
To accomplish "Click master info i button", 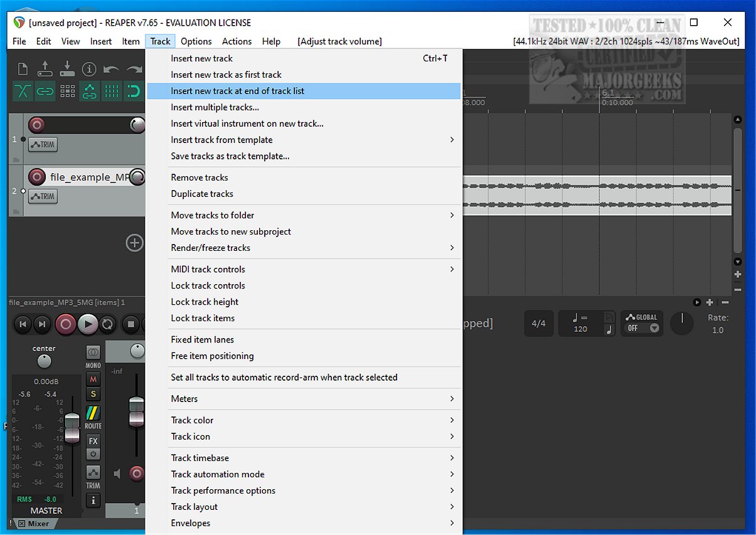I will click(93, 501).
